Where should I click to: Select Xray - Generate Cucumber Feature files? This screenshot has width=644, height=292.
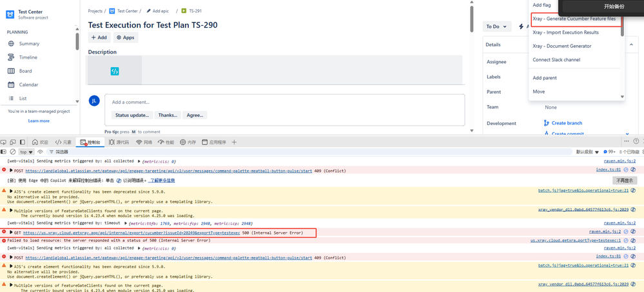[574, 19]
